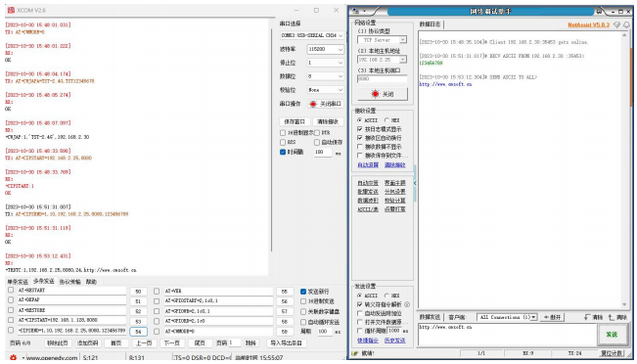
Task: Select the 数据日志 tab in NetAssist
Action: pyautogui.click(x=431, y=24)
